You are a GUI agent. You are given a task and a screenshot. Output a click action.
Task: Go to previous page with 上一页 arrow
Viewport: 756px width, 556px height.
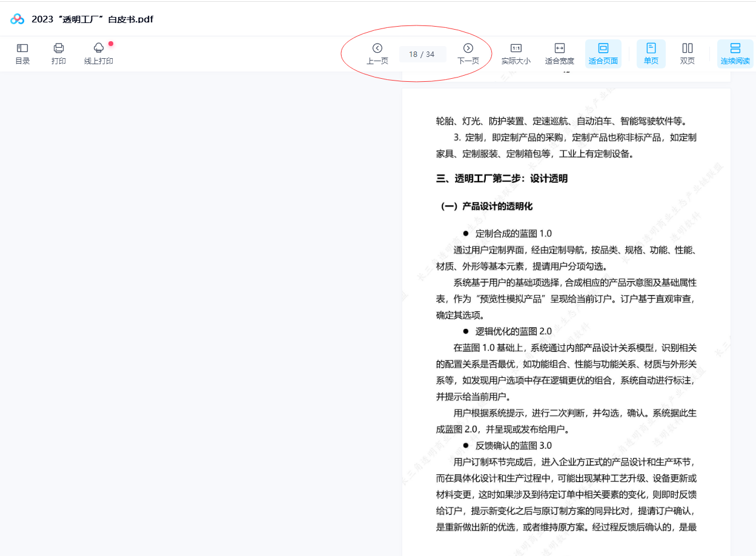pyautogui.click(x=377, y=53)
